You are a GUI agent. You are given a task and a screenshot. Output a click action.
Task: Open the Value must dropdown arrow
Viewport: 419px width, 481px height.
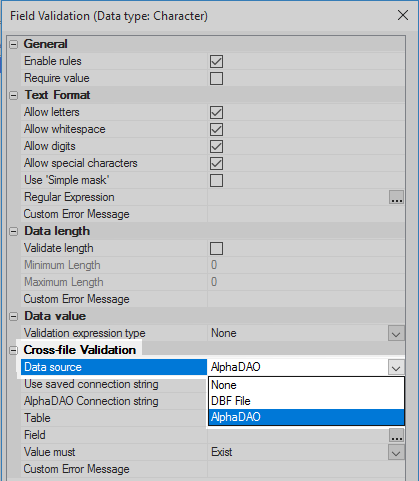[396, 452]
